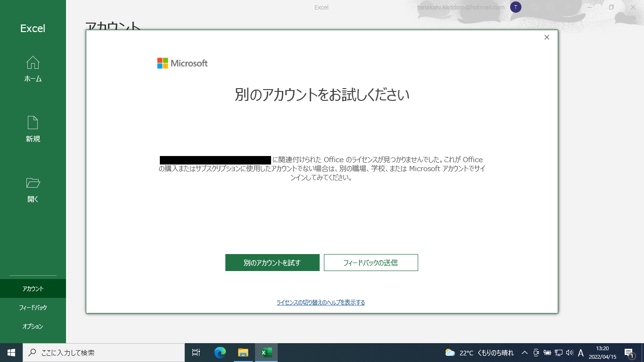
Task: Select 新規 in the Excel sidebar
Action: [33, 130]
